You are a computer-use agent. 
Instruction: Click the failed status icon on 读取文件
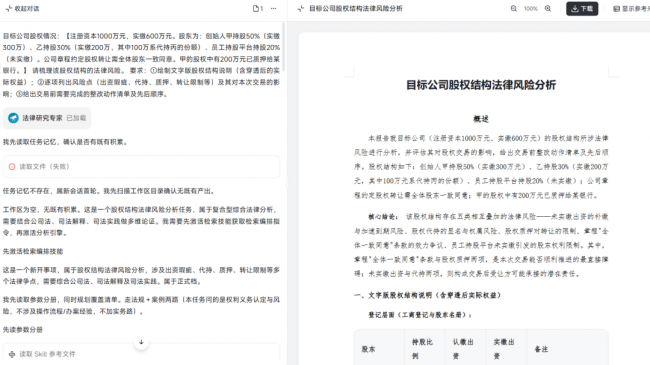tap(12, 167)
